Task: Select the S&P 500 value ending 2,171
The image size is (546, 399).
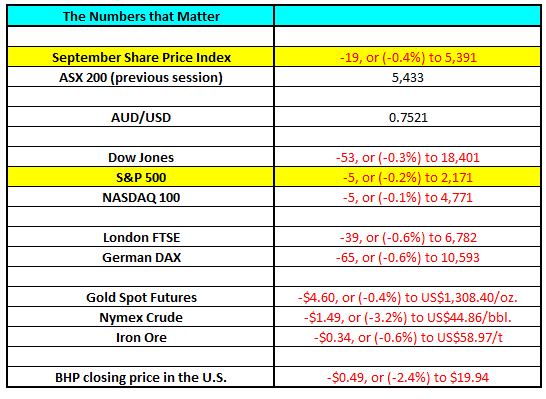Action: pos(408,177)
